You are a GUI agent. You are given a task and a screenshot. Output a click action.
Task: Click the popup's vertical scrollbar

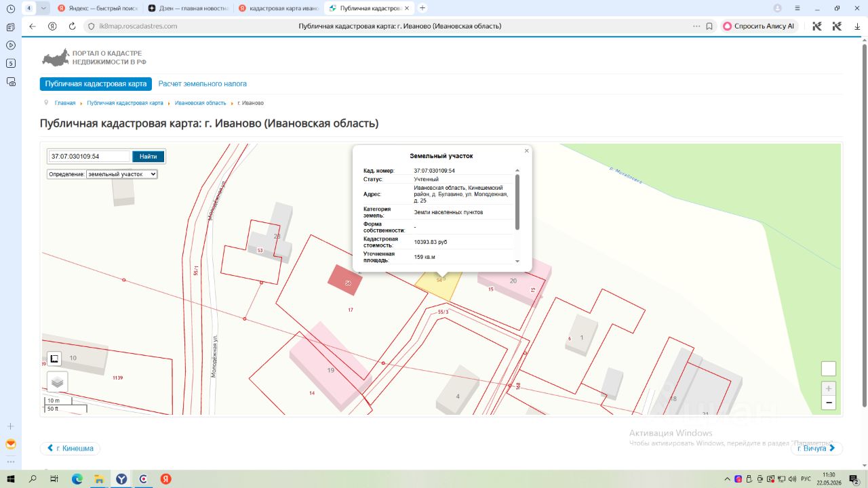517,202
